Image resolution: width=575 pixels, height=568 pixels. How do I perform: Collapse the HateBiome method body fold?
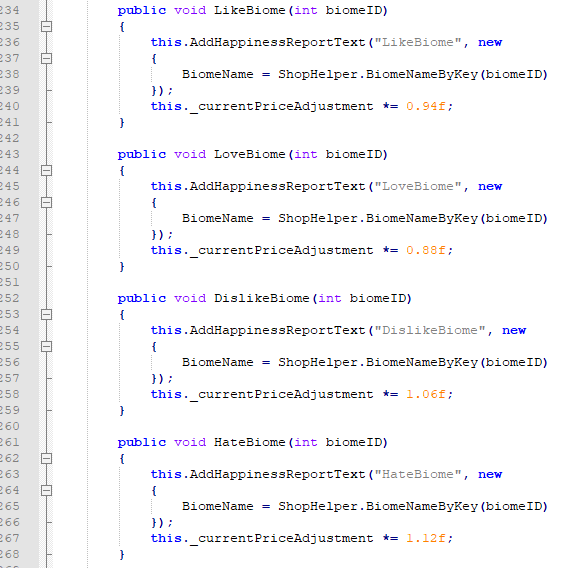click(x=47, y=458)
